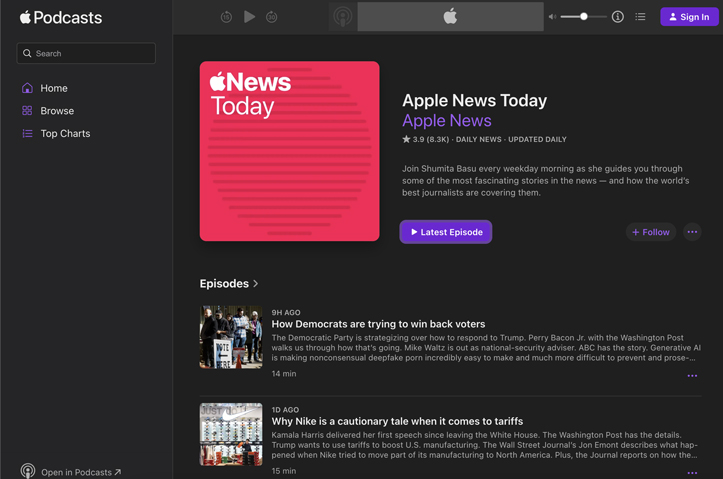
Task: Click the '15 min' duration label
Action: pos(284,471)
